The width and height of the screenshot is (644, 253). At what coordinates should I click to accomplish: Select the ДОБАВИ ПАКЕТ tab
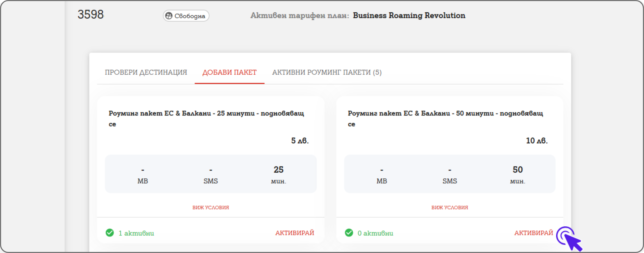[x=229, y=72]
